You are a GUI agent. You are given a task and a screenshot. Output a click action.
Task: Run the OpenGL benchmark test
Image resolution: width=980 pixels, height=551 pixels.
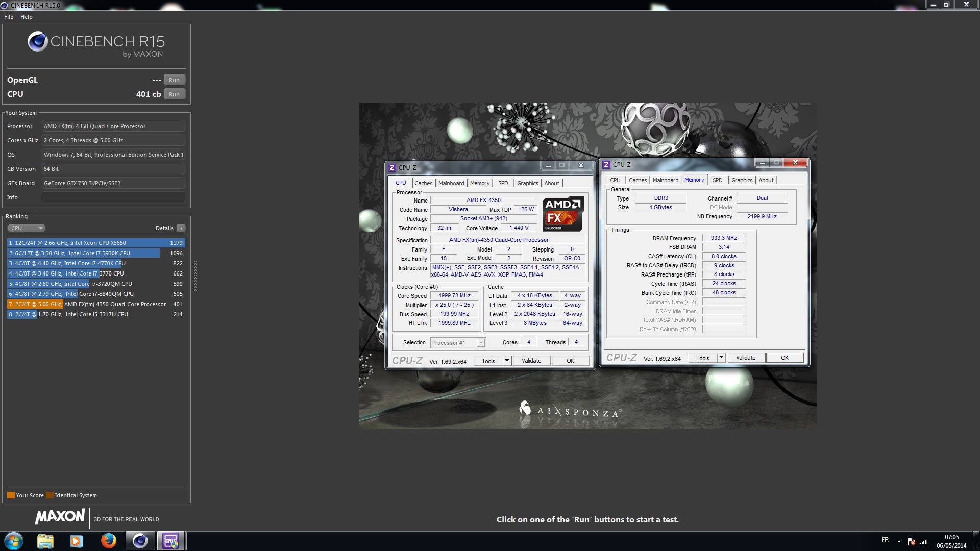point(174,80)
